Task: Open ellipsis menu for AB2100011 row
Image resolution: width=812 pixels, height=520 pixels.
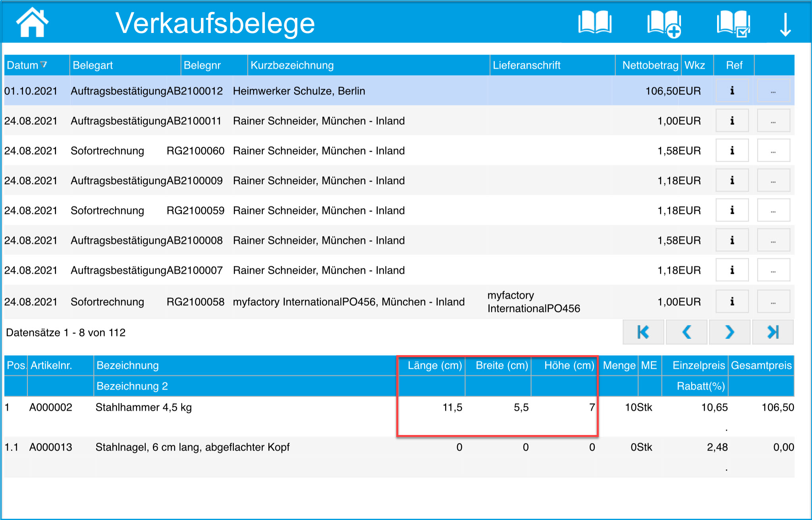Action: pos(773,121)
